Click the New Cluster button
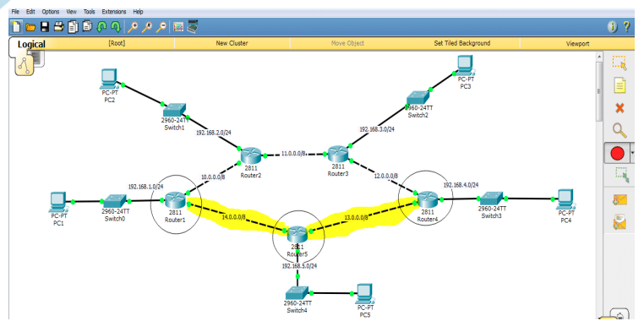The image size is (644, 332). coord(232,43)
